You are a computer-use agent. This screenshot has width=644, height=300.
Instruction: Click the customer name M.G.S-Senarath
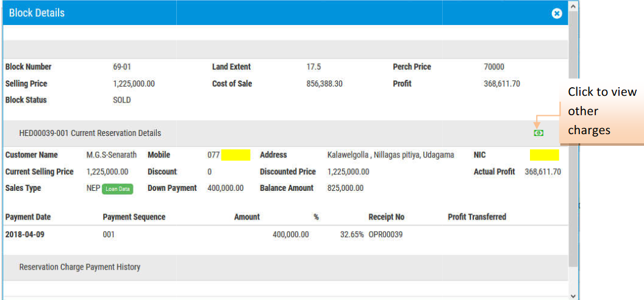pyautogui.click(x=112, y=155)
